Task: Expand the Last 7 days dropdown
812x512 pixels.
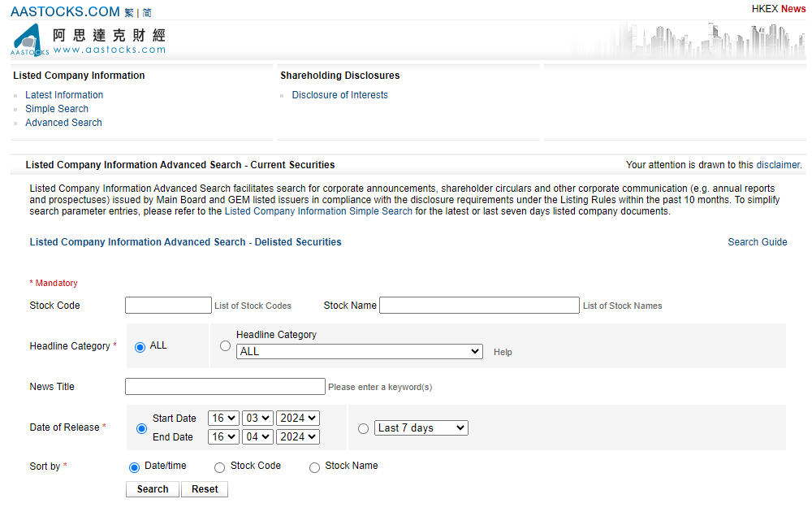Action: (421, 428)
